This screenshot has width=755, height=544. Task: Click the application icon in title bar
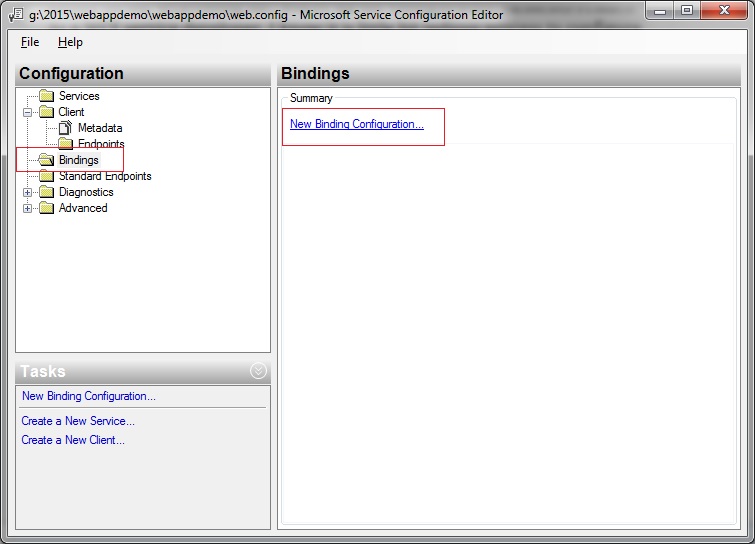(16, 15)
